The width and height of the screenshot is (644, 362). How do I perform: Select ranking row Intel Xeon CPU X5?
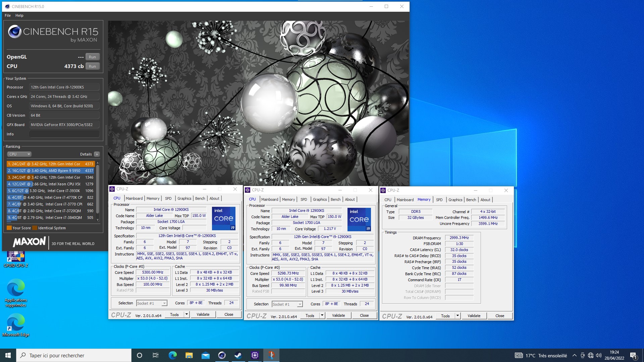tap(51, 184)
